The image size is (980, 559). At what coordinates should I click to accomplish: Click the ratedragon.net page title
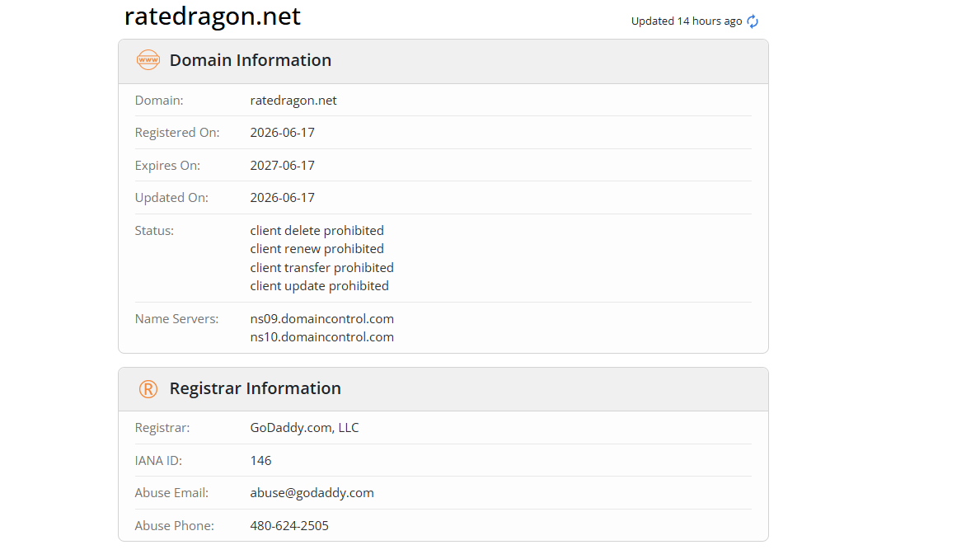click(213, 16)
